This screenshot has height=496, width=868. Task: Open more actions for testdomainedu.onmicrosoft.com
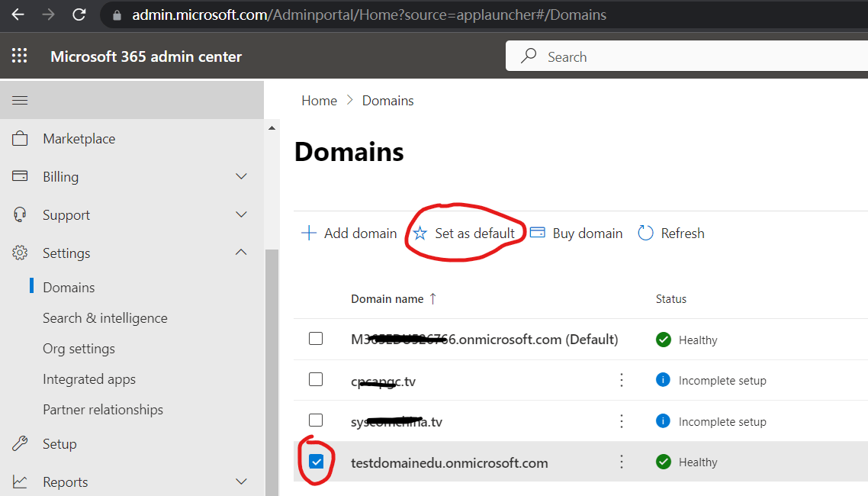click(x=622, y=462)
